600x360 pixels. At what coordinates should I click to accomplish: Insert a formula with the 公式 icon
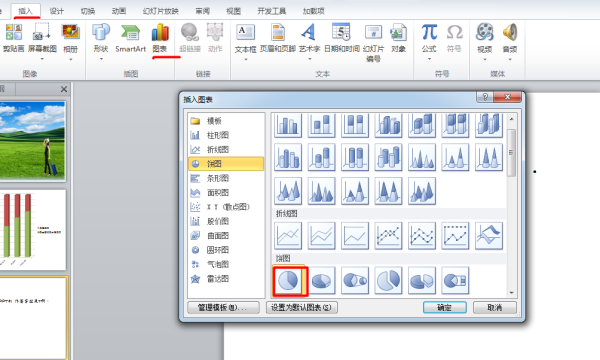pos(429,38)
